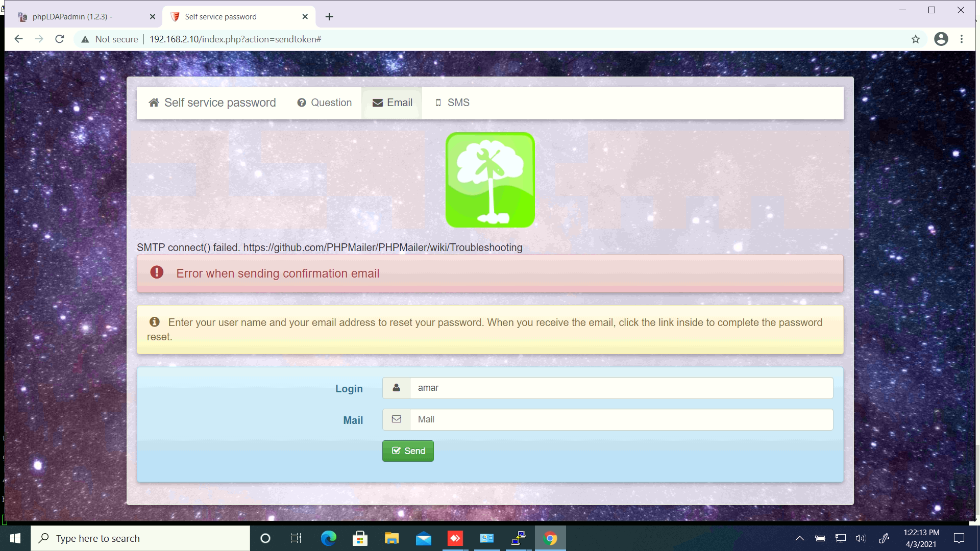Select the Email reset tab
Viewport: 980px width, 551px height.
(392, 103)
